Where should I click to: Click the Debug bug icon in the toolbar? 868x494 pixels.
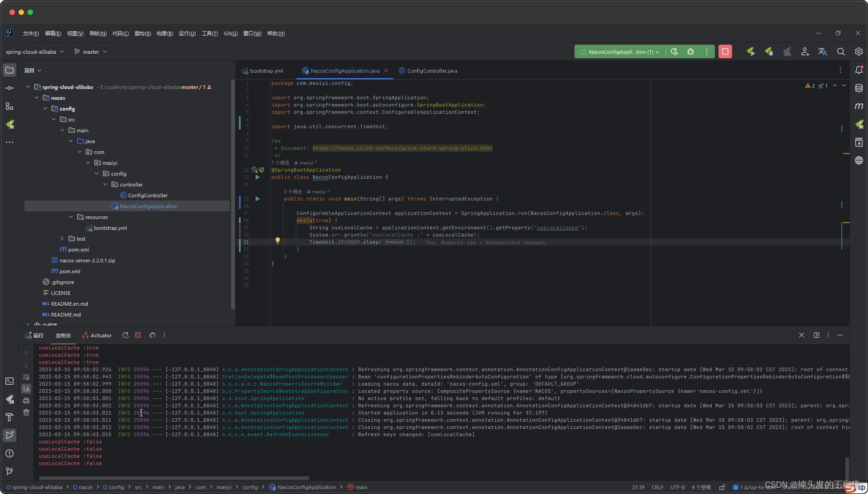click(x=691, y=51)
